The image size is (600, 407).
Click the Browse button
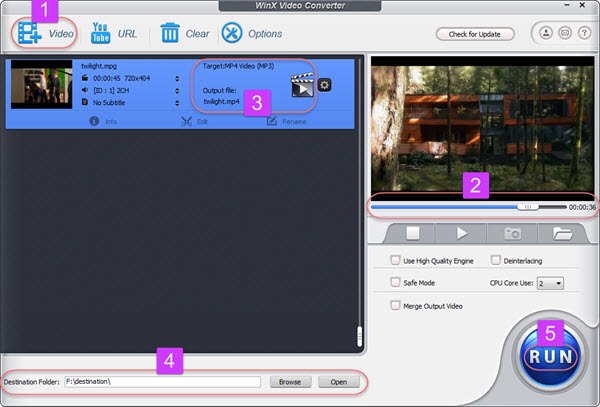coord(290,382)
